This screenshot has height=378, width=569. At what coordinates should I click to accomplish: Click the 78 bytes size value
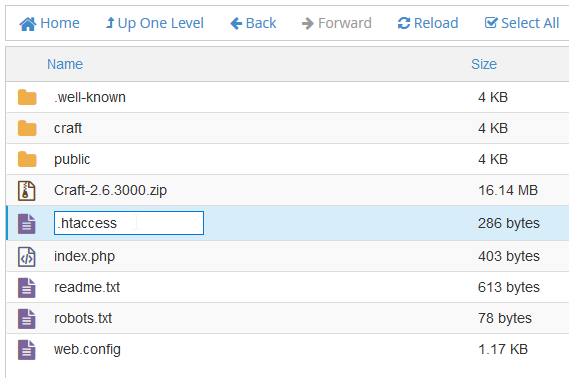tap(505, 319)
